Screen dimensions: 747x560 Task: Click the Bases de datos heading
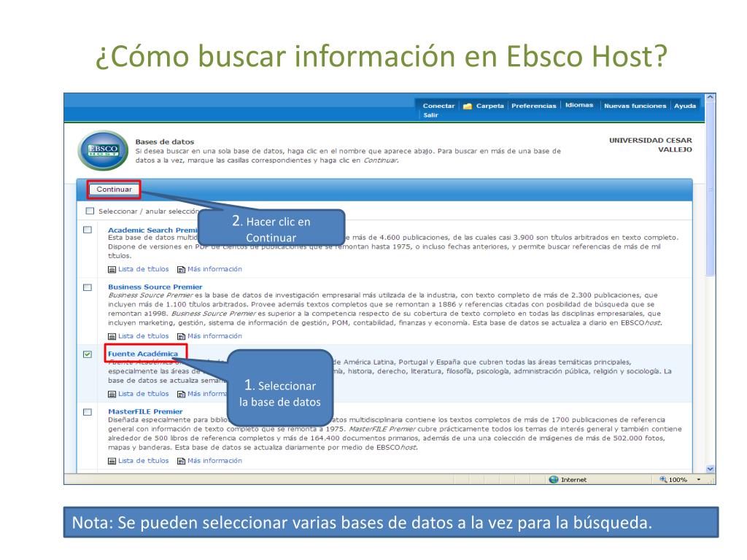[164, 141]
